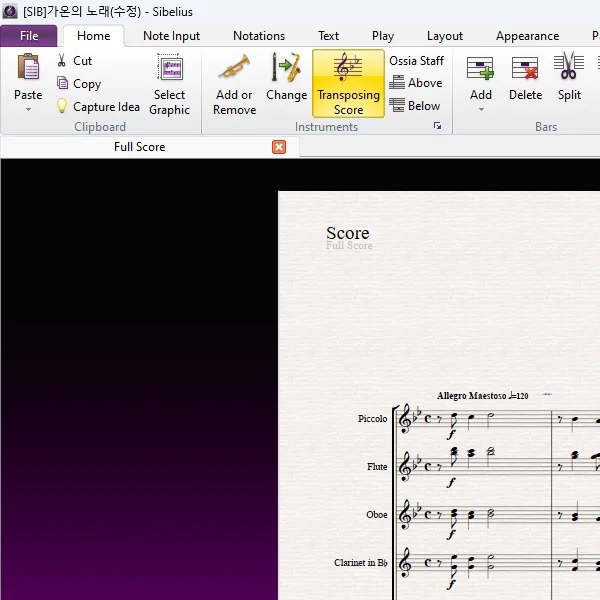
Task: Switch to the Note Input tab
Action: point(171,36)
